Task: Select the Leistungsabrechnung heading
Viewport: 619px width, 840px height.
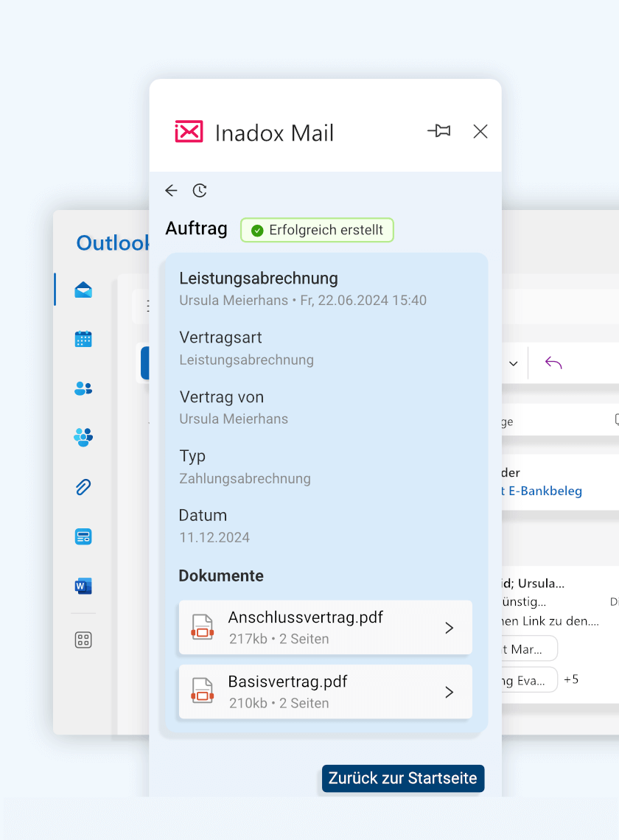Action: click(259, 279)
